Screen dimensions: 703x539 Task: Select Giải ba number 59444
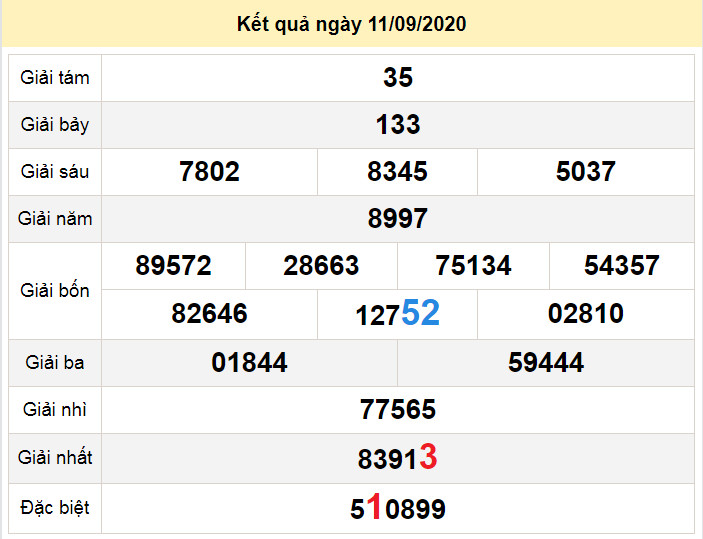546,362
